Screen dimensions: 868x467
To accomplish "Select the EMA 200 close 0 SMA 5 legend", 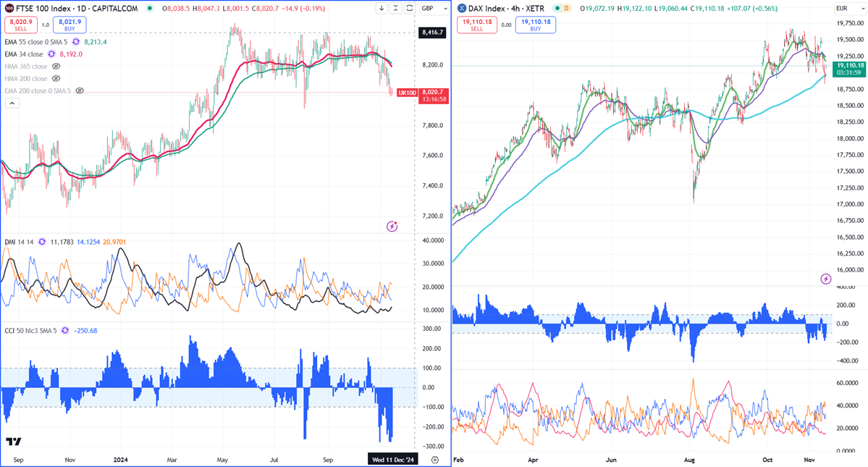I will point(38,91).
